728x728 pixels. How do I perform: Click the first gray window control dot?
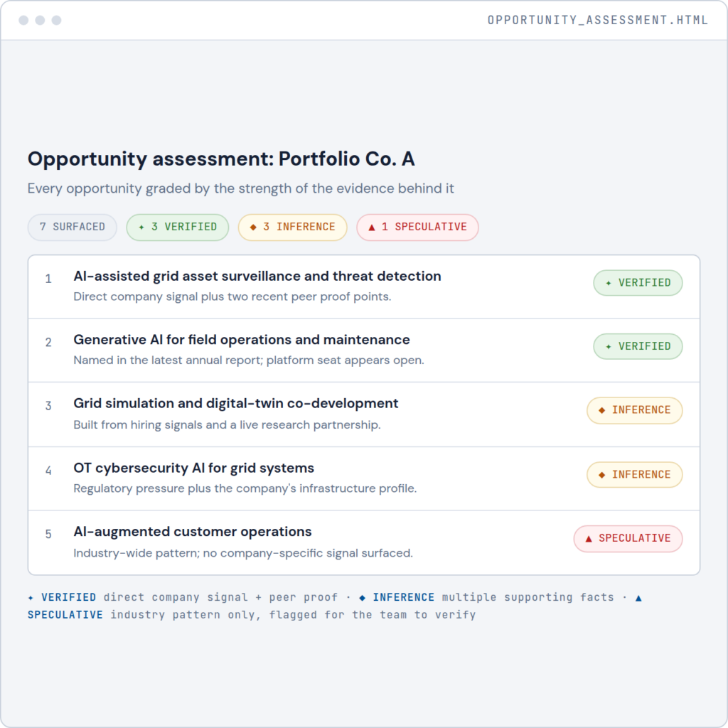pos(23,20)
